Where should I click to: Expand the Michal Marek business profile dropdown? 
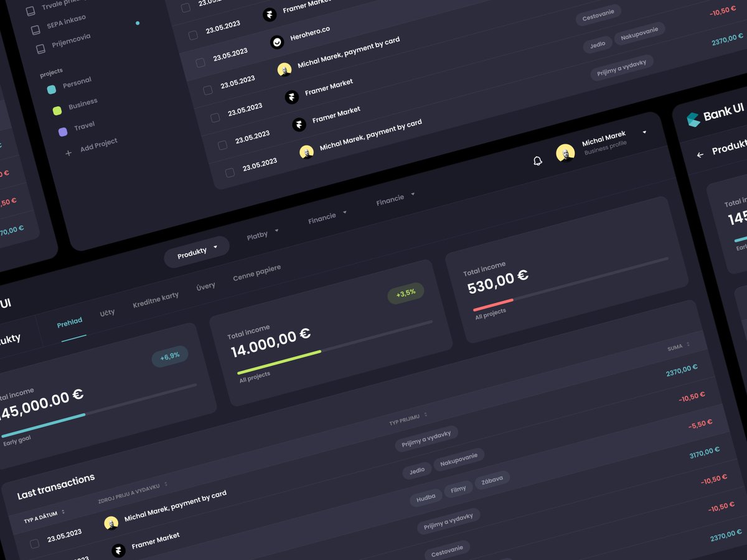(x=644, y=133)
